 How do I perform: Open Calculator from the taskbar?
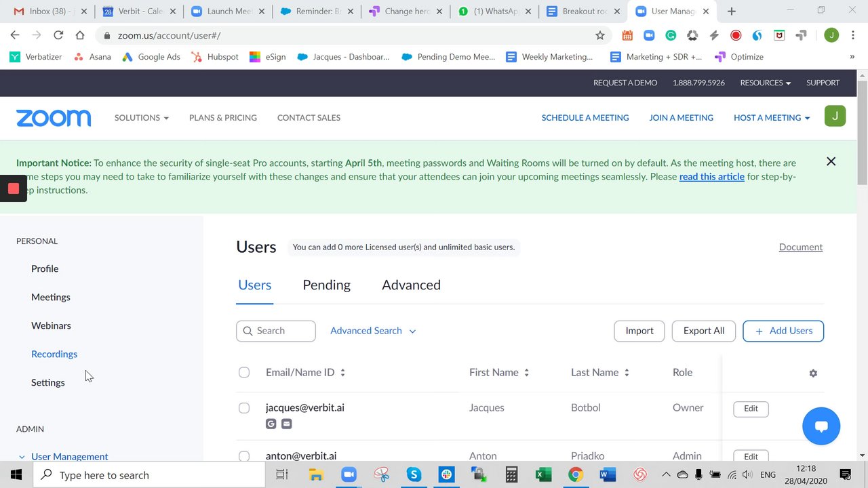coord(511,475)
